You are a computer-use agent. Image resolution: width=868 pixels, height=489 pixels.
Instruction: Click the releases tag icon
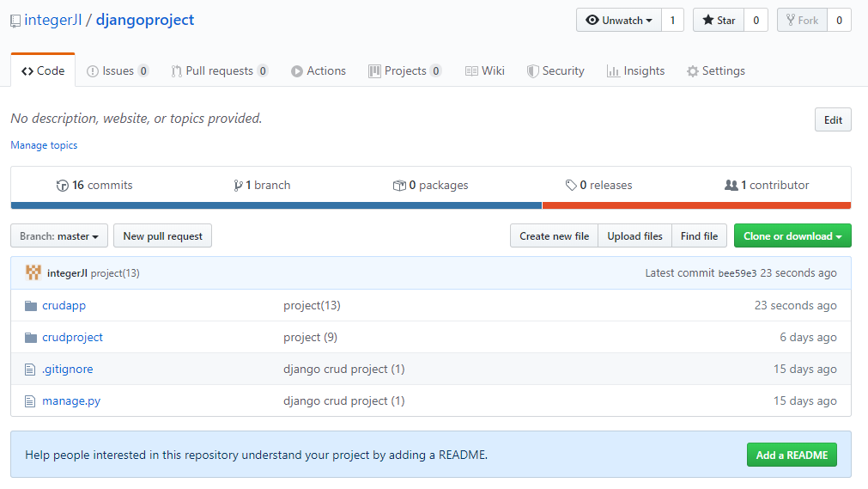click(x=571, y=185)
